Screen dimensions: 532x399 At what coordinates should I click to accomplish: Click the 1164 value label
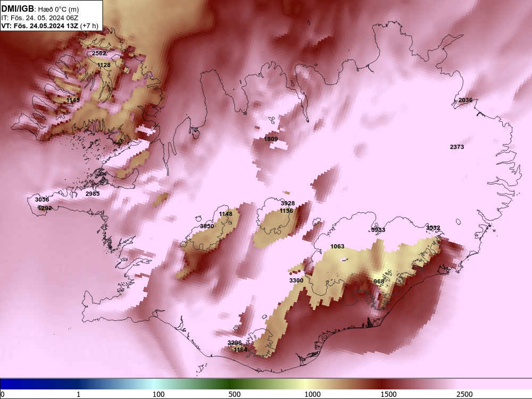240,350
